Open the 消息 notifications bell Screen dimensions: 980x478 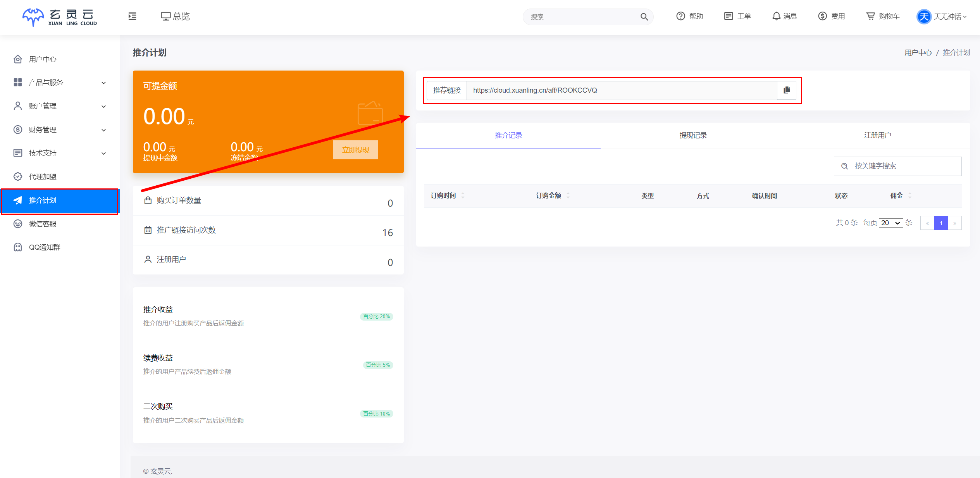point(784,16)
